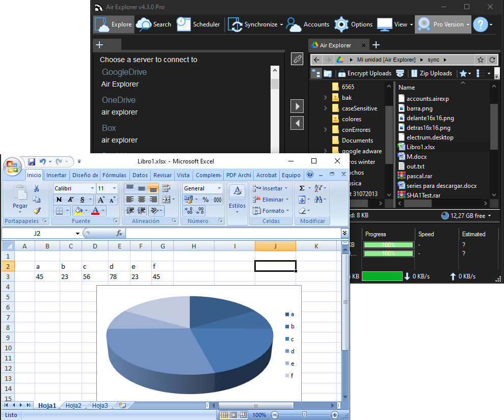Switch to the Fórmulas ribbon tab
This screenshot has height=420, width=504.
(x=115, y=175)
